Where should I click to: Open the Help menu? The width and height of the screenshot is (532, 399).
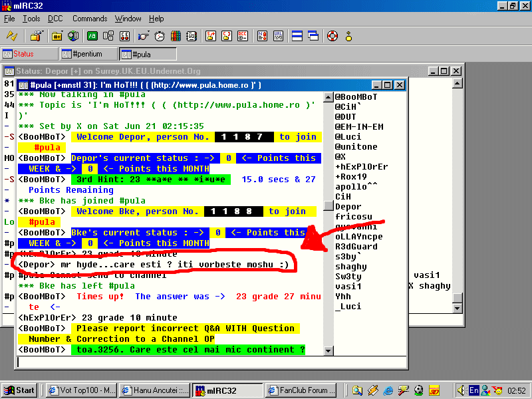point(156,19)
